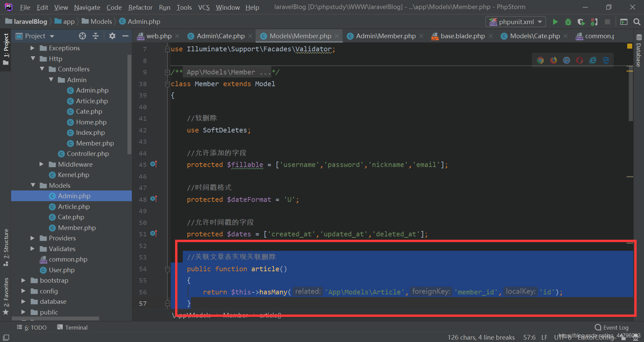Viewport: 644px width, 342px height.
Task: Toggle the Favorites side panel
Action: pyautogui.click(x=6, y=296)
